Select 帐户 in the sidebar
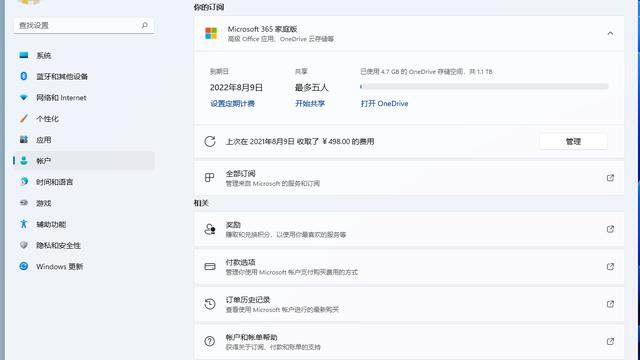This screenshot has width=640, height=360. 84,161
